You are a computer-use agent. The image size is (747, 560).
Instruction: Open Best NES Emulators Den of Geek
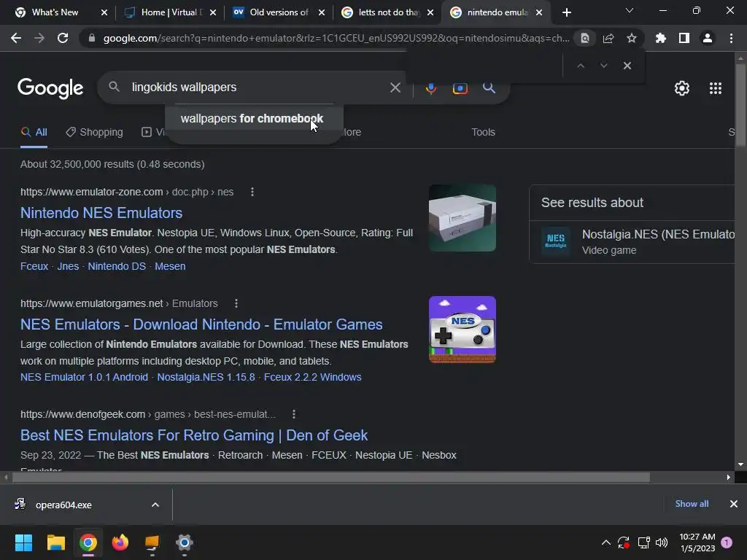(194, 435)
